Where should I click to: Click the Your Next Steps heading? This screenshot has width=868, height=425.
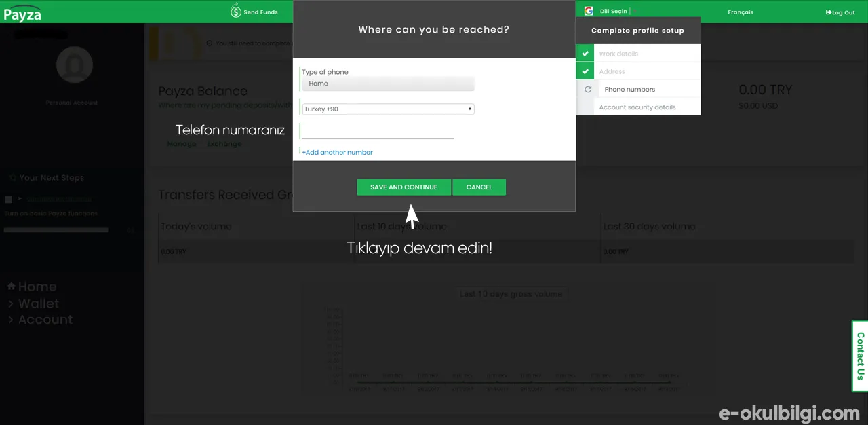coord(52,178)
